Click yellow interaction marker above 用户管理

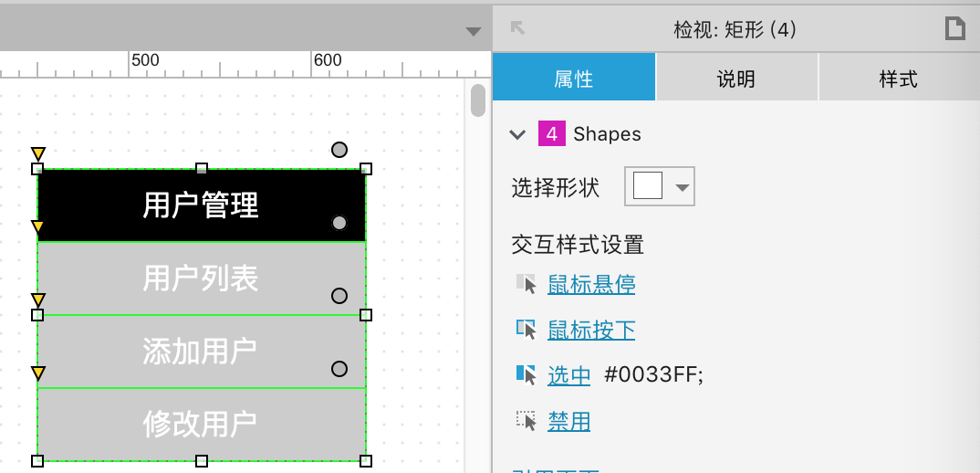coord(38,154)
